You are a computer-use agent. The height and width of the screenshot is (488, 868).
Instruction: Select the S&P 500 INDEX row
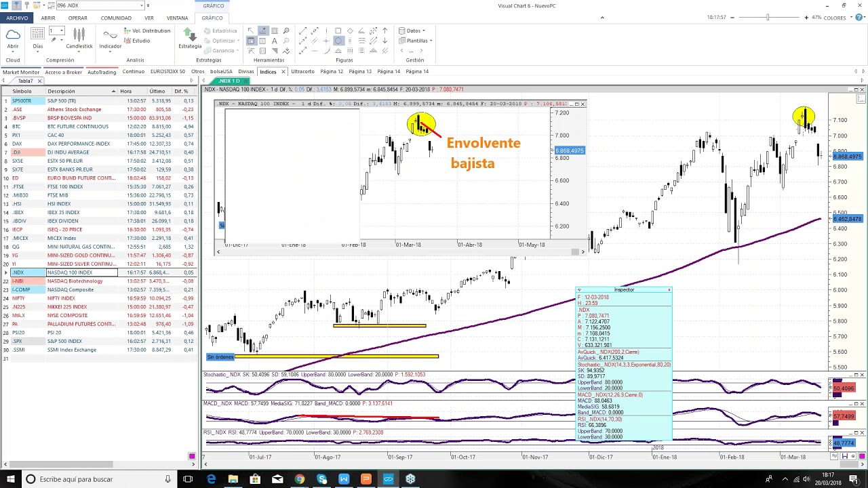click(x=98, y=341)
